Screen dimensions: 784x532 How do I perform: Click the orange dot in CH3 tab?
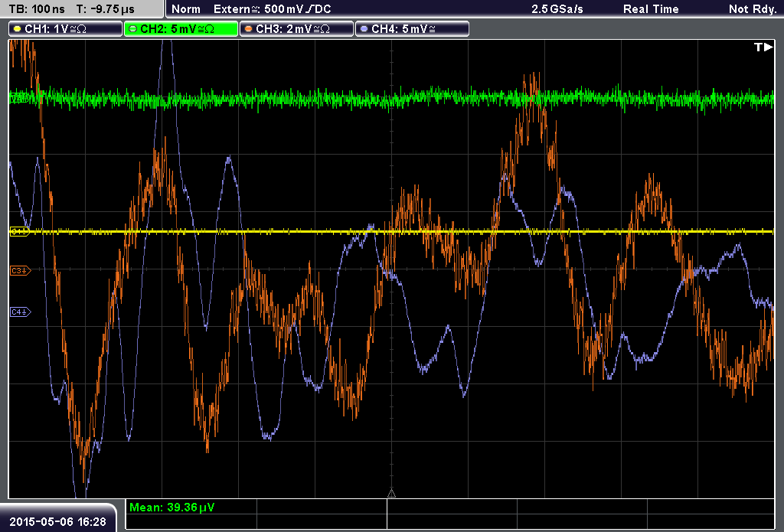click(x=249, y=29)
